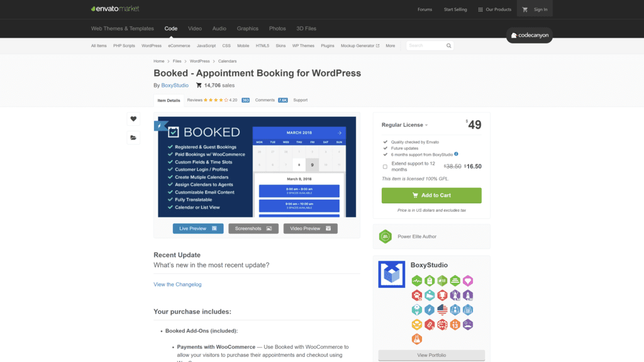Visit the BoxyStudio author link under title
Viewport: 644px width, 362px height.
tap(175, 85)
